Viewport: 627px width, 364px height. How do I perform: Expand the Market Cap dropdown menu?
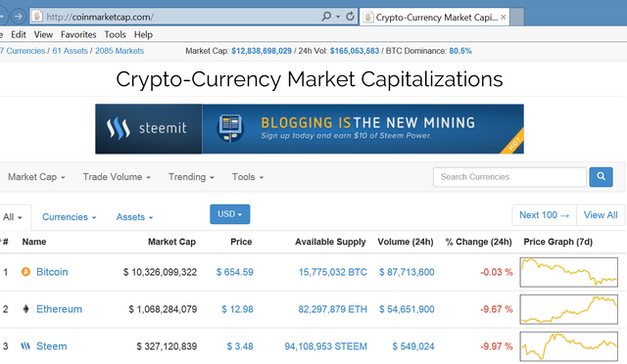36,177
